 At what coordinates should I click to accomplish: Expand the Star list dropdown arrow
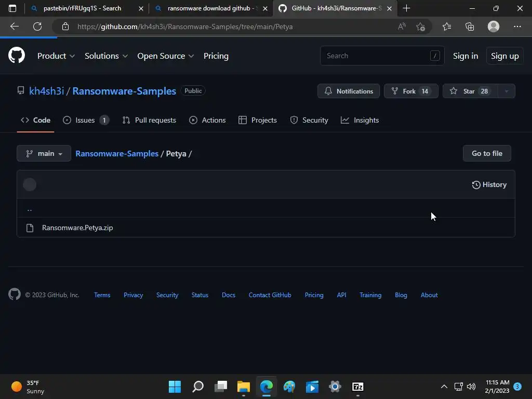click(507, 91)
